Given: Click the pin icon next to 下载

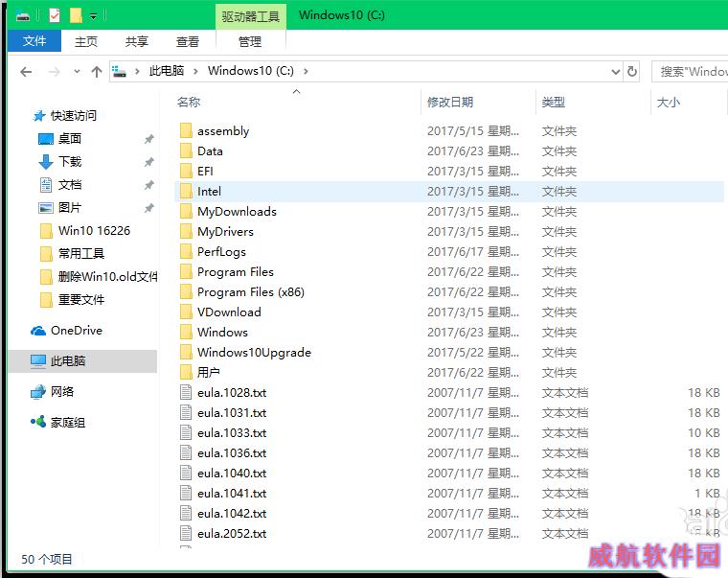Looking at the screenshot, I should coord(149,162).
